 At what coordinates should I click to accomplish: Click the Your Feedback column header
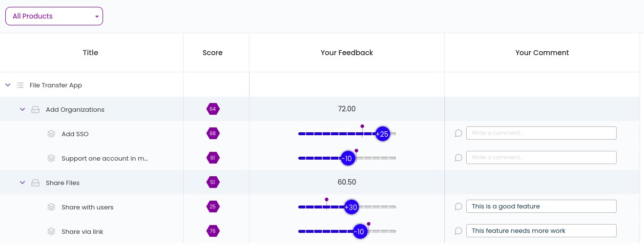pos(347,53)
